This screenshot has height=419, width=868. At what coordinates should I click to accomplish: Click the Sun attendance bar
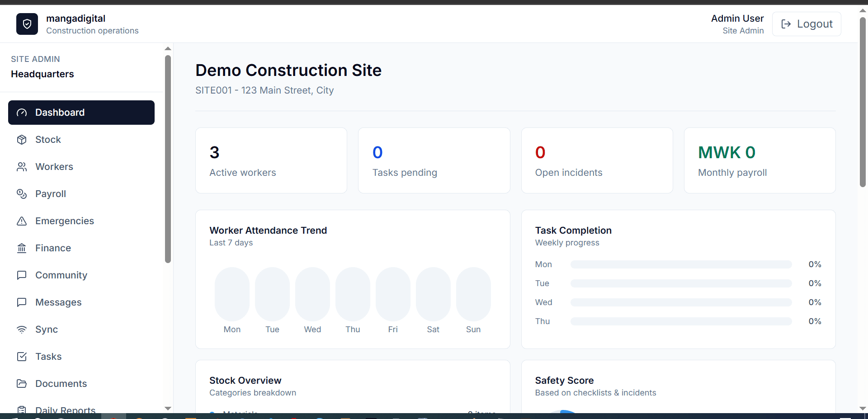coord(473,294)
